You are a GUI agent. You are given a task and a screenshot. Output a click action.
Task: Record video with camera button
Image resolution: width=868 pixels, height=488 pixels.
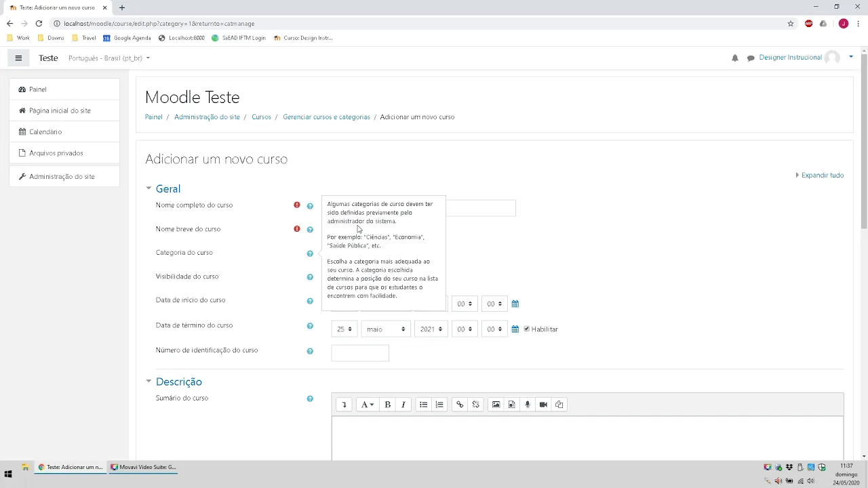(x=543, y=405)
